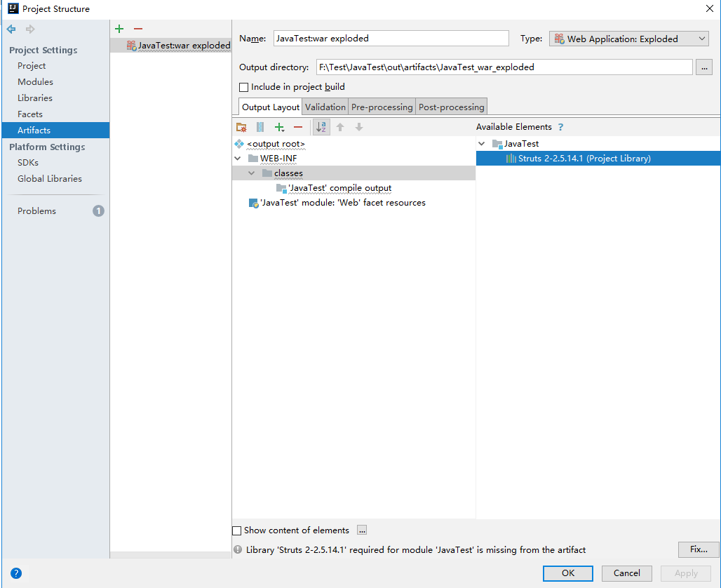Collapse the WEB-INF folder node
This screenshot has height=588, width=721.
point(238,159)
